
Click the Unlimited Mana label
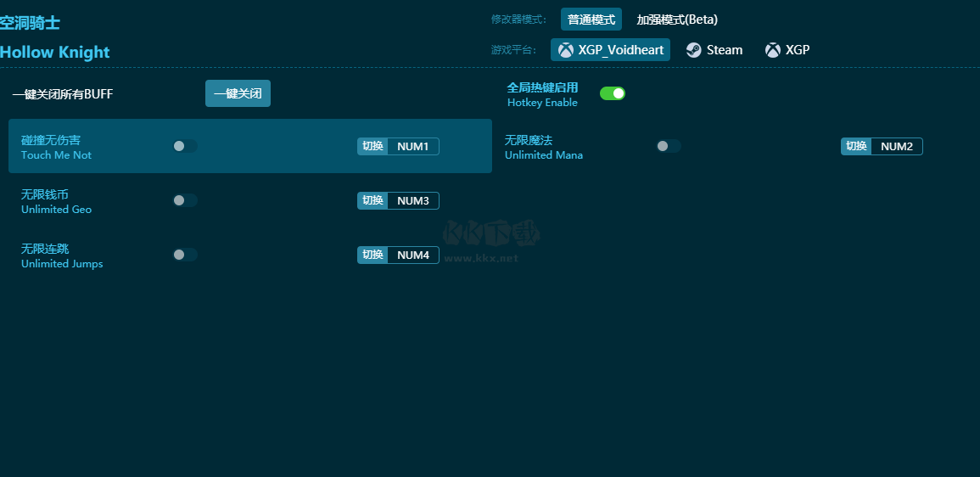tap(544, 155)
